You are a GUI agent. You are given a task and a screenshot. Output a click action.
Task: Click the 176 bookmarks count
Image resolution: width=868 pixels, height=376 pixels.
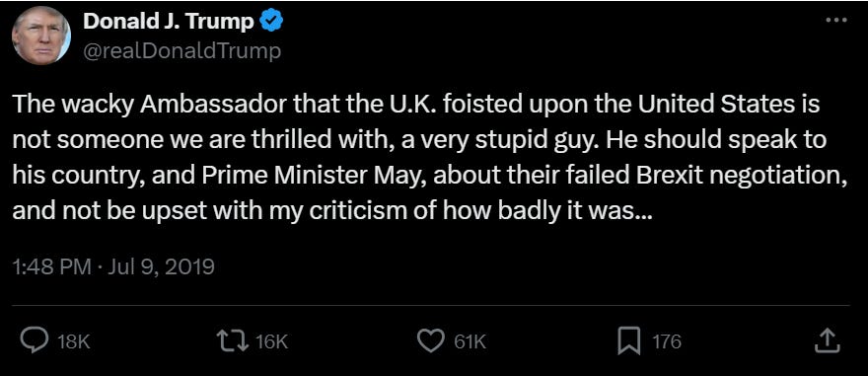point(666,341)
